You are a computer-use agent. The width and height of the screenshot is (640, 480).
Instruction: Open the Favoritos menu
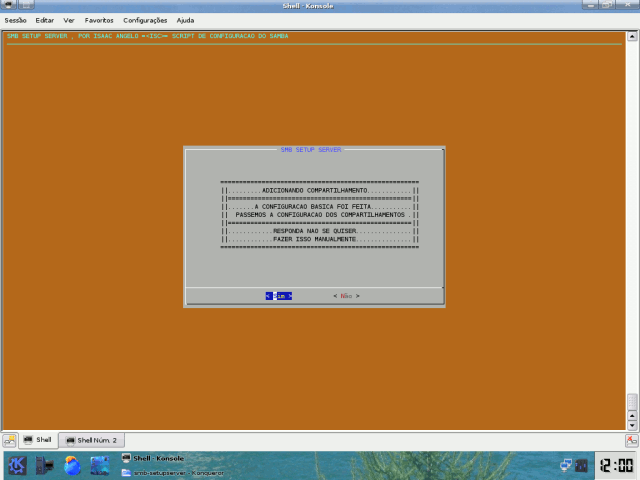(x=99, y=20)
